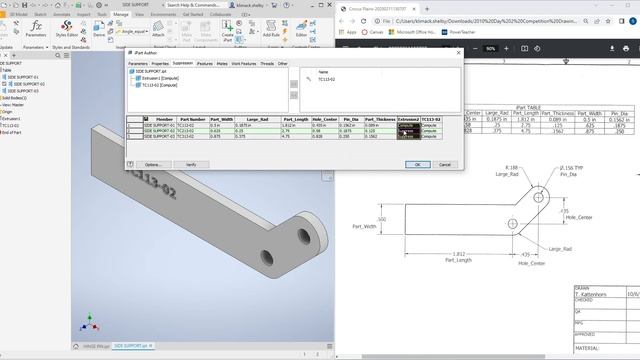This screenshot has height=360, width=640.
Task: Cancel the iPart Author dialog
Action: point(445,164)
